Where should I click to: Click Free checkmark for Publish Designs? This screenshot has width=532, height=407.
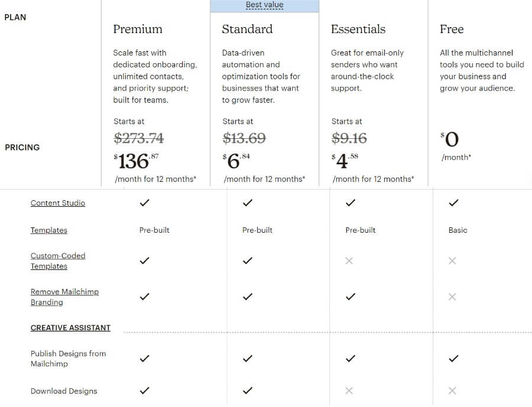click(453, 358)
